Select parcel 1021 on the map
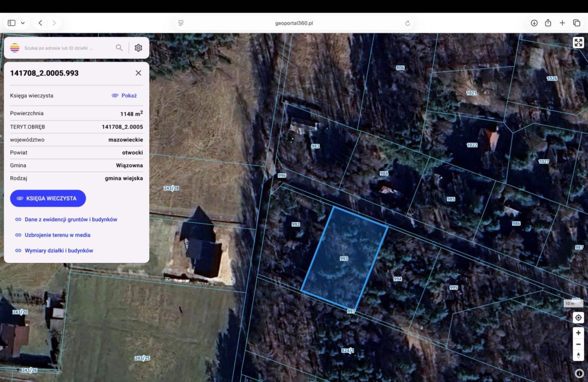 click(471, 93)
